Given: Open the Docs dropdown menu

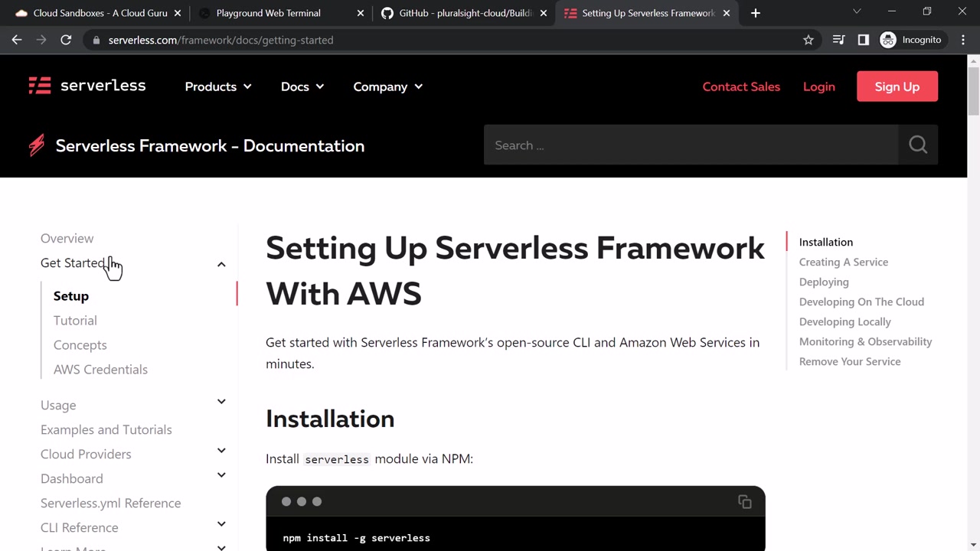Looking at the screenshot, I should click(302, 86).
